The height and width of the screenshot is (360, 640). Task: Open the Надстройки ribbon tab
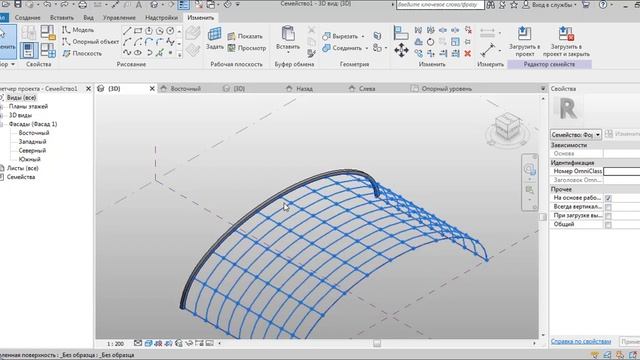161,18
